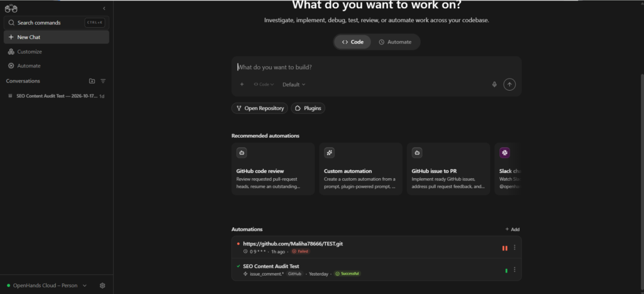Click the cron schedule '0 9 * * *' text
This screenshot has width=644, height=294.
point(258,251)
